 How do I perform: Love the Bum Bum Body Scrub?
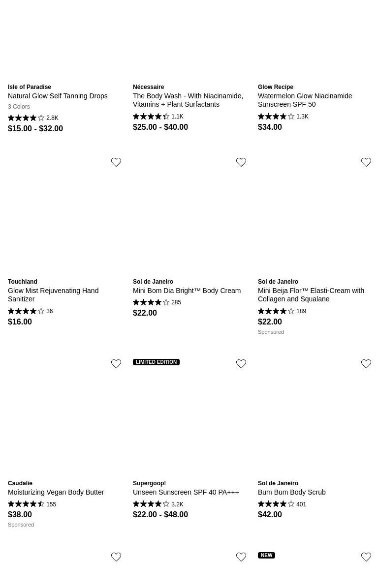pos(366,364)
